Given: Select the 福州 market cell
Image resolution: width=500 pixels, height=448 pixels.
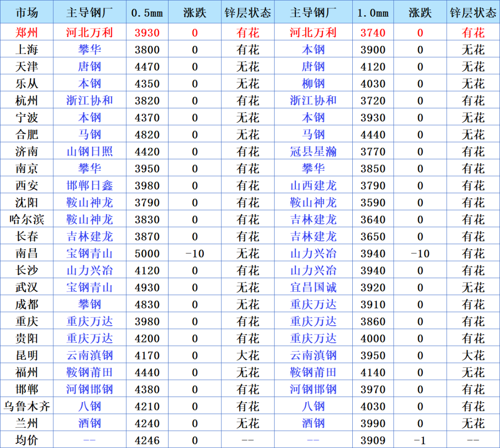Looking at the screenshot, I should (x=27, y=372).
